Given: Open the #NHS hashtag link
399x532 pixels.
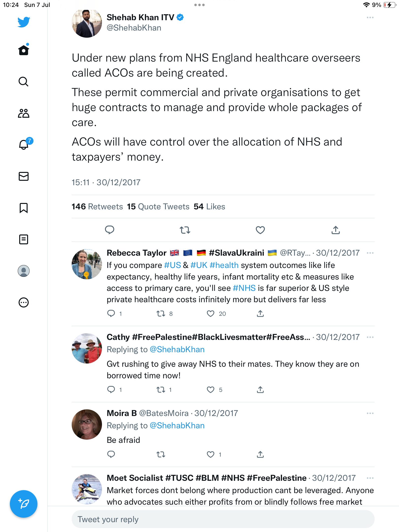Looking at the screenshot, I should click(x=244, y=288).
